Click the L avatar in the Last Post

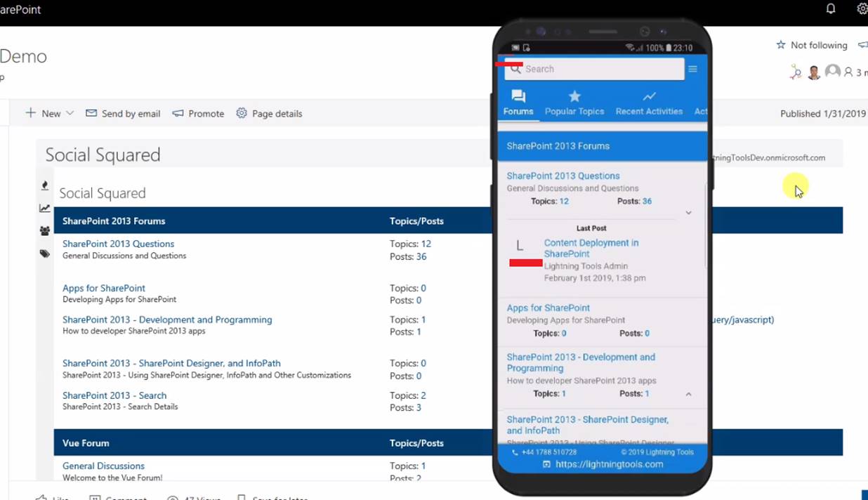520,245
